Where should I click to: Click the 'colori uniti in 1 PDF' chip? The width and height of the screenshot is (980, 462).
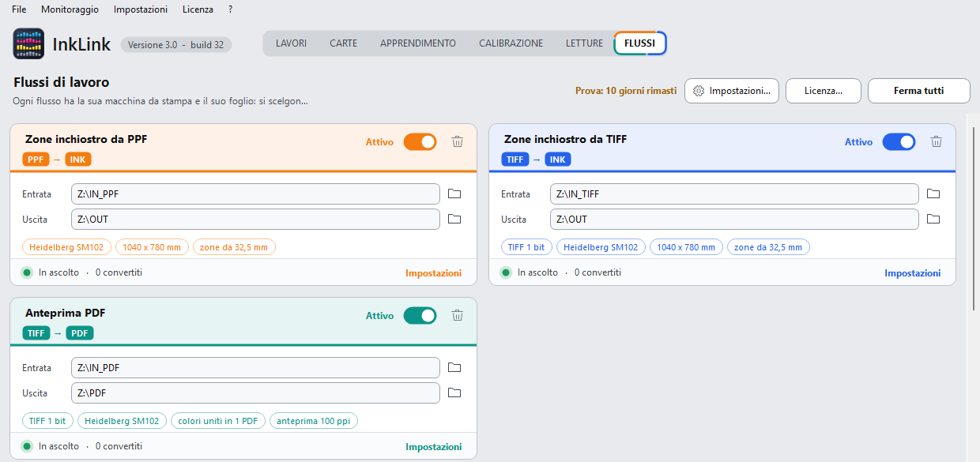(218, 421)
